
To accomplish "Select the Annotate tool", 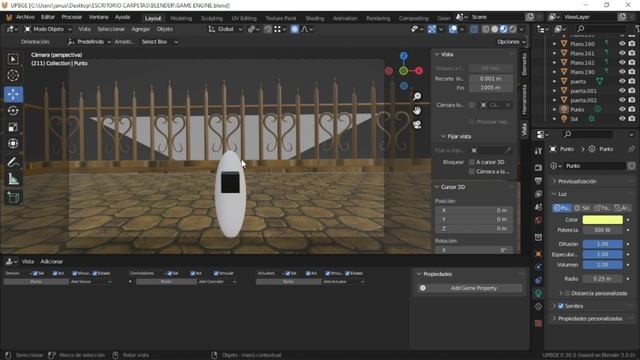I will (13, 162).
